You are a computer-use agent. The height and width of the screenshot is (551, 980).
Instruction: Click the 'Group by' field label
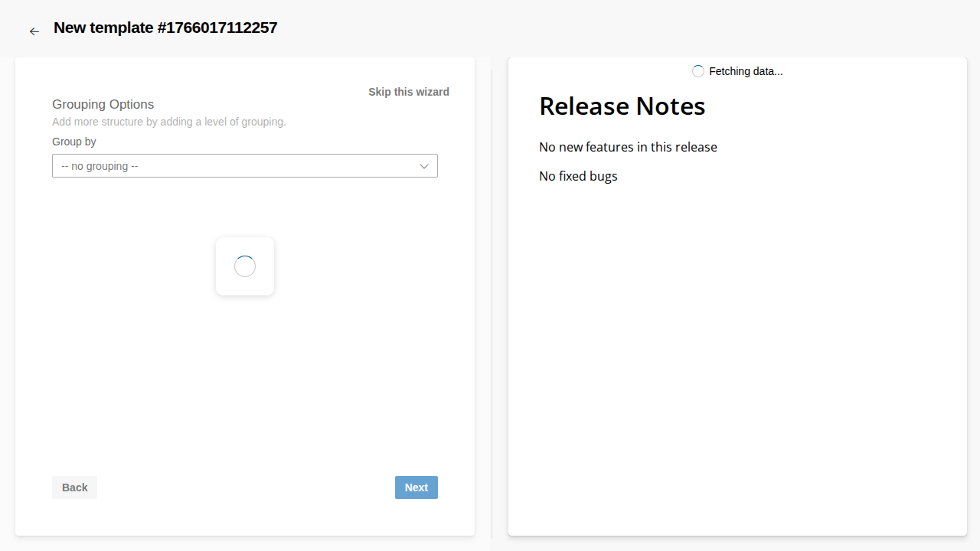tap(74, 142)
